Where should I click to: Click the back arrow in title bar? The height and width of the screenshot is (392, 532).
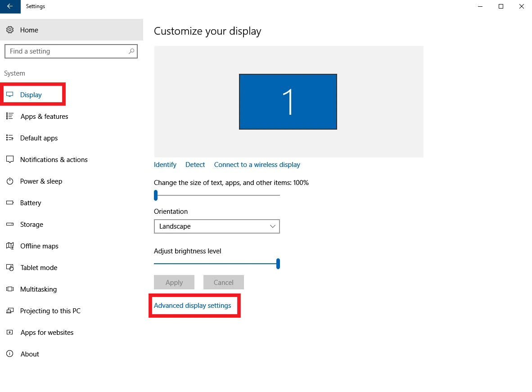point(10,6)
